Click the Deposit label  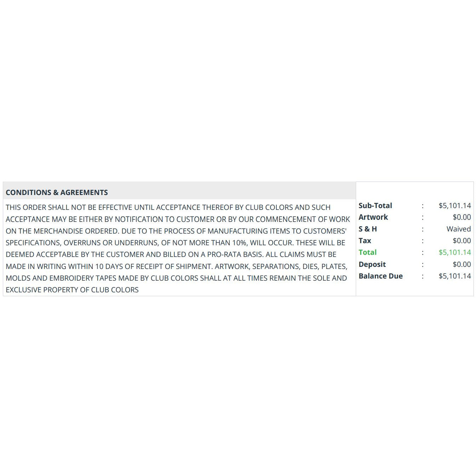point(372,264)
